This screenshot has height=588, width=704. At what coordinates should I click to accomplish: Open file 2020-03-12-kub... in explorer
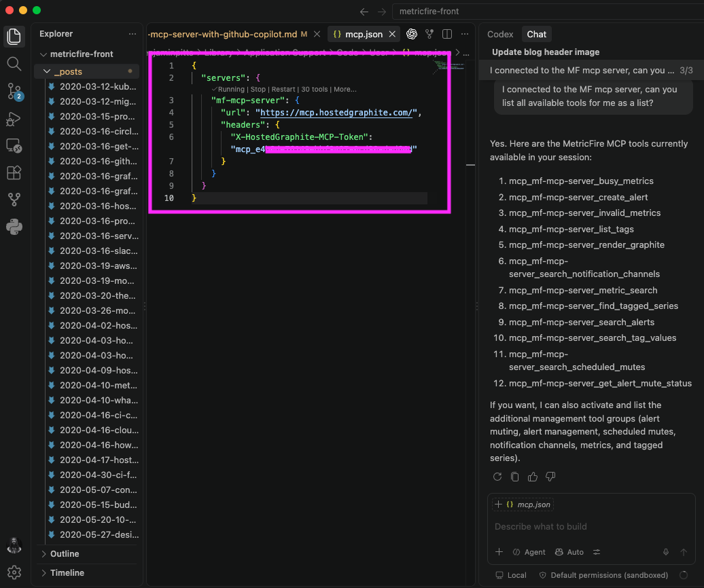point(93,86)
